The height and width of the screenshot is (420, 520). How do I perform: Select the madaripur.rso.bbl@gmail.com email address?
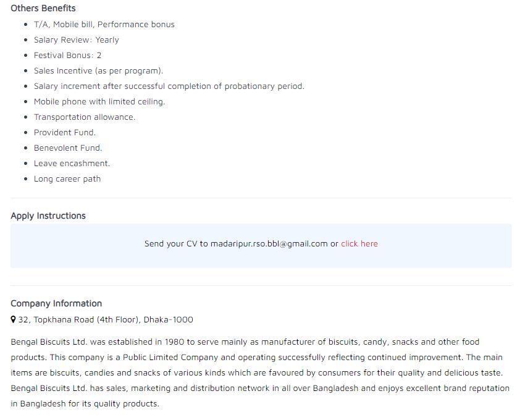pyautogui.click(x=269, y=244)
